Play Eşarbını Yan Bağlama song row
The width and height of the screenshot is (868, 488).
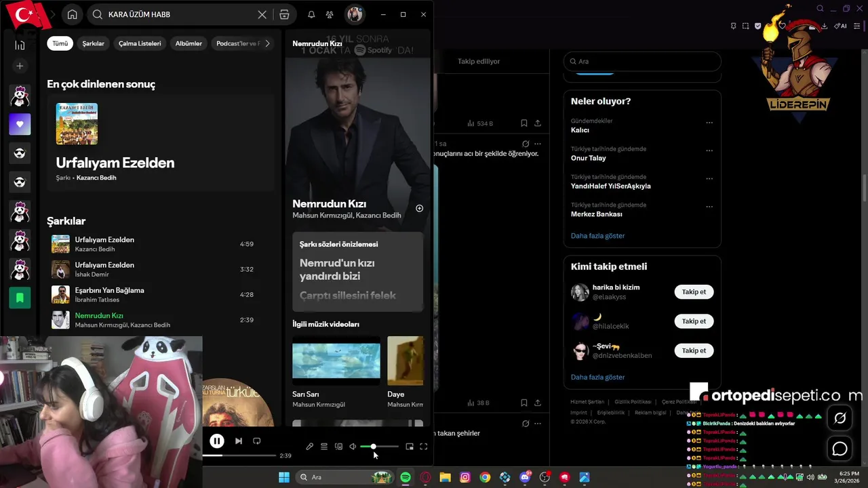[161, 295]
